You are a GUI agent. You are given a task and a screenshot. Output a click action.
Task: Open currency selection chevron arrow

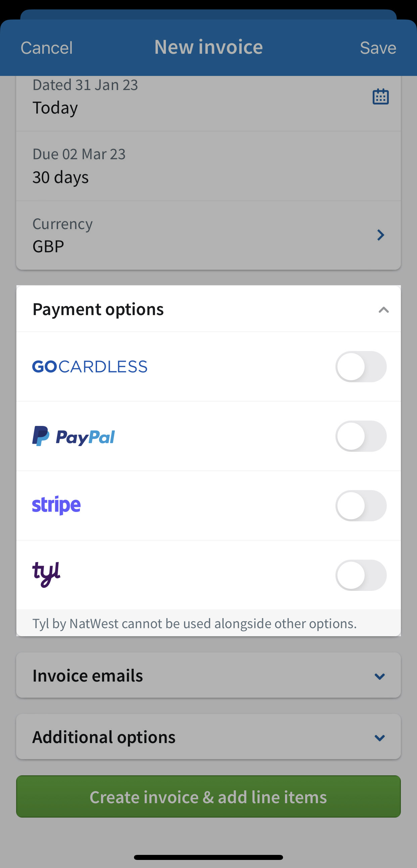coord(381,235)
